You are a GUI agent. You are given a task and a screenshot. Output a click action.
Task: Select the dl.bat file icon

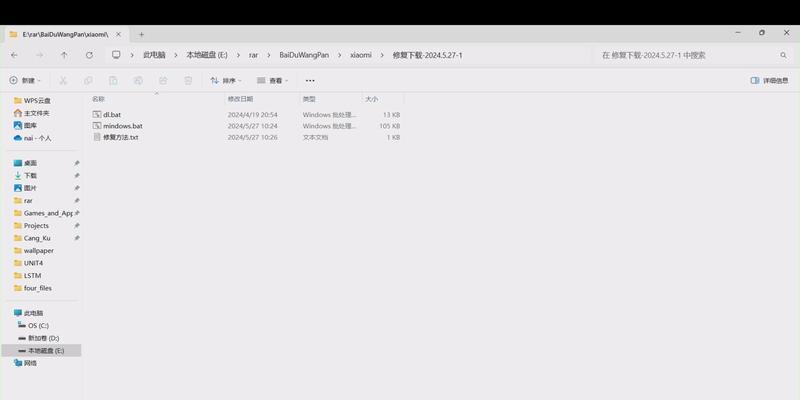[x=97, y=115]
